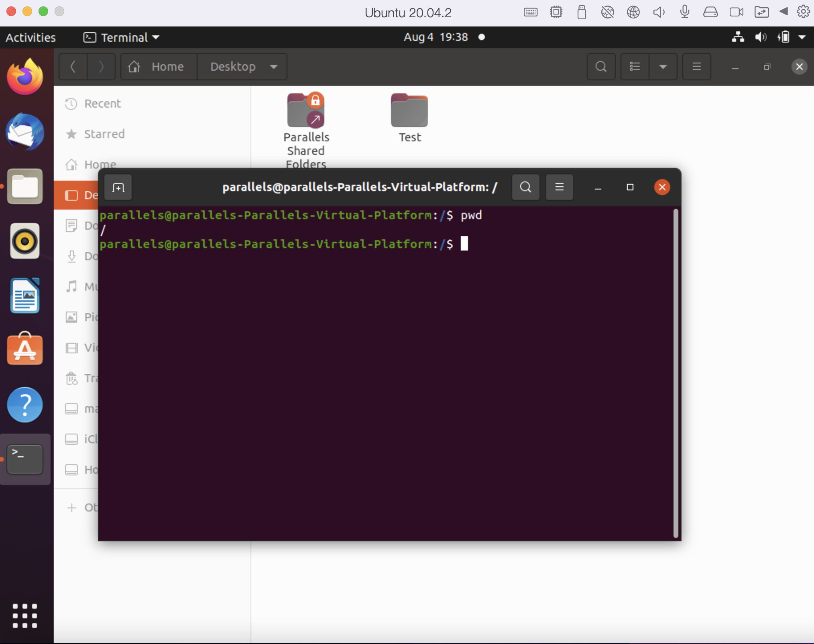Screen dimensions: 814x644
Task: Click the Parallels shared folder icon
Action: click(761, 12)
